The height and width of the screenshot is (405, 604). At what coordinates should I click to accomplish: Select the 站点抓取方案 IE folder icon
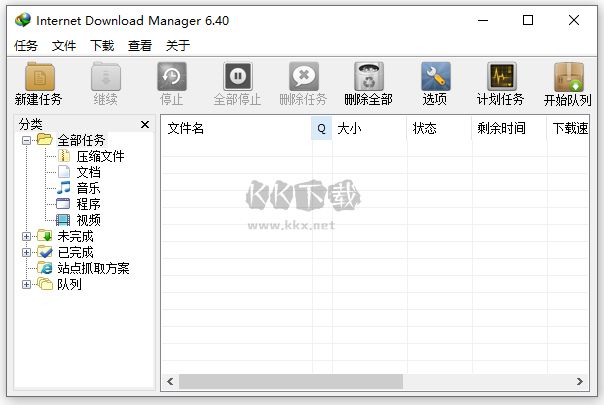(x=45, y=267)
